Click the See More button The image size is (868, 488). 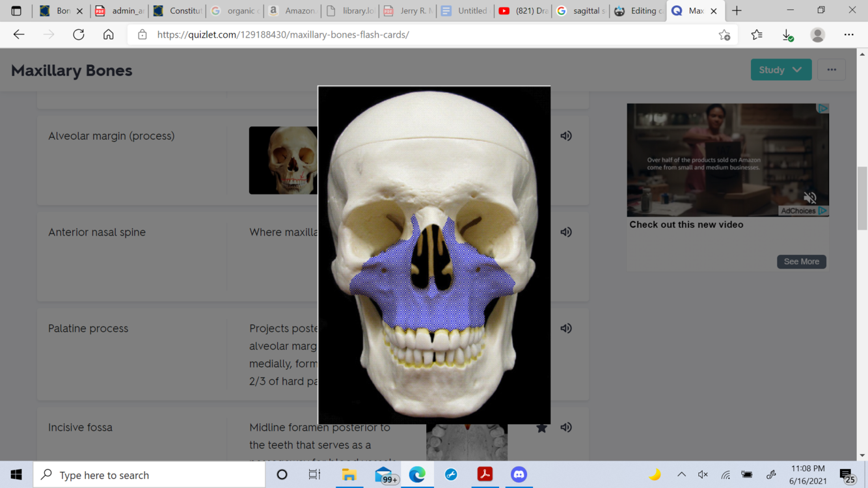pyautogui.click(x=802, y=262)
